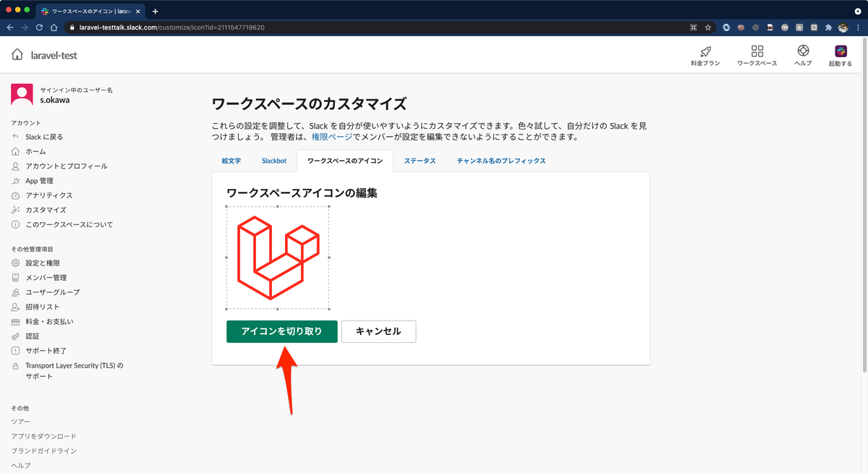This screenshot has width=868, height=474.
Task: Select the ワークスペースのアイコン tab
Action: point(345,161)
